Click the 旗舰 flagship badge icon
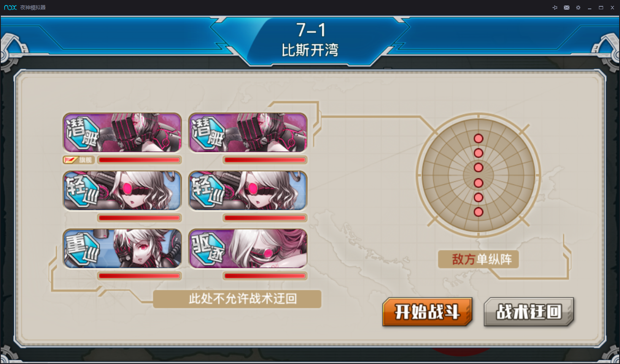Screen dimensions: 620x364 pyautogui.click(x=78, y=160)
